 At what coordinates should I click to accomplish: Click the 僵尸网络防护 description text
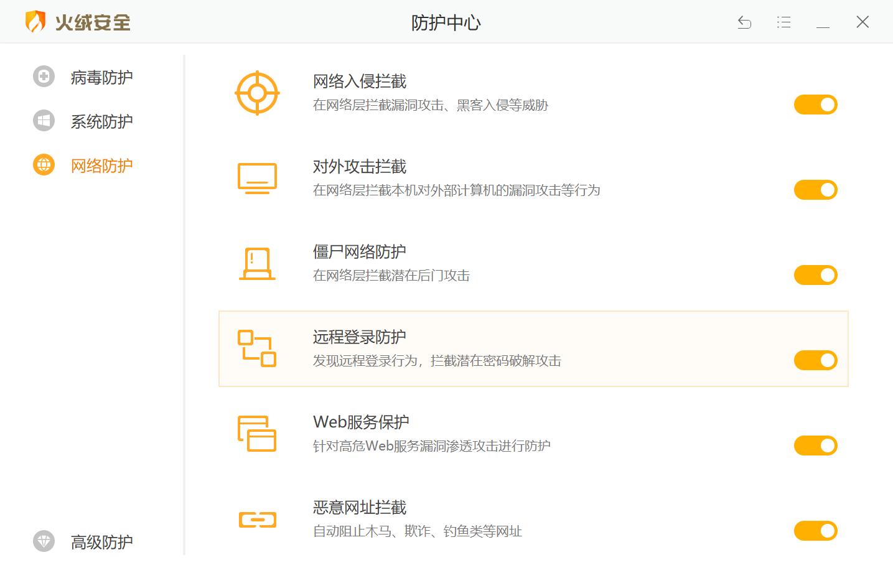click(391, 276)
